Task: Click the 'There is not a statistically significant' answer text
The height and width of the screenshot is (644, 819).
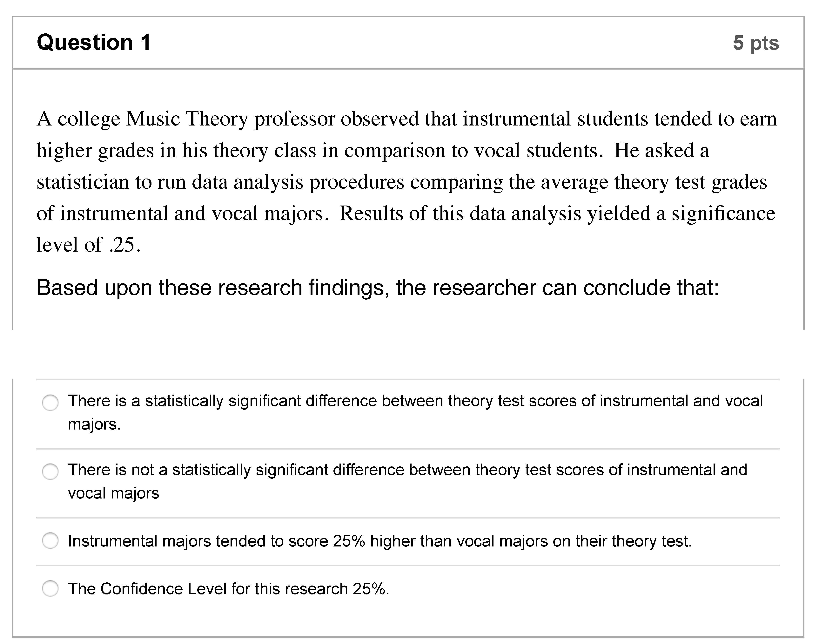Action: point(407,470)
